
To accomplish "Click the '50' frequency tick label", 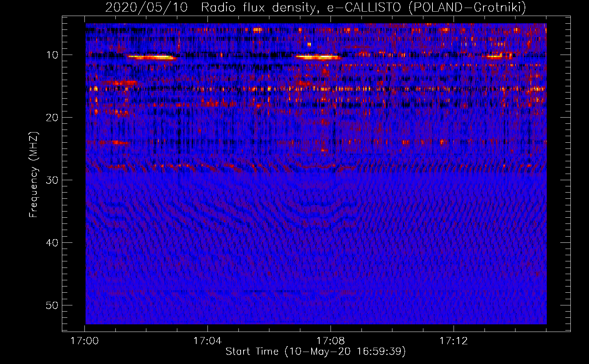I will tap(52, 305).
